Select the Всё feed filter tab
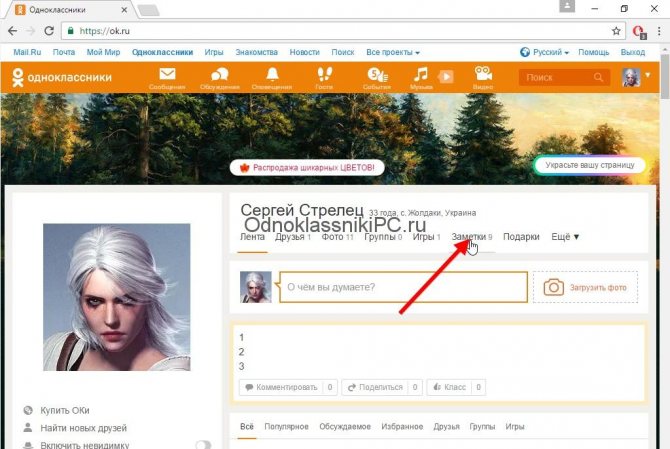Viewport: 670px width, 449px height. tap(247, 426)
